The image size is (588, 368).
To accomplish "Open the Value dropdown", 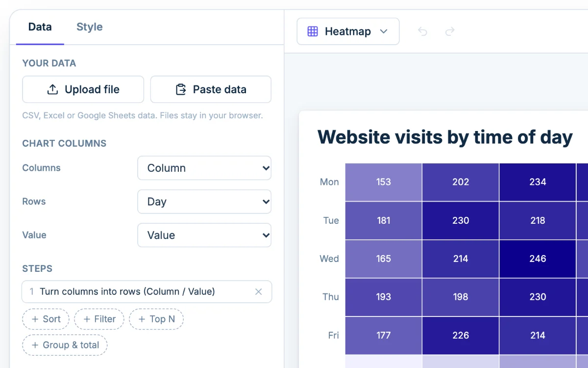I will [204, 235].
